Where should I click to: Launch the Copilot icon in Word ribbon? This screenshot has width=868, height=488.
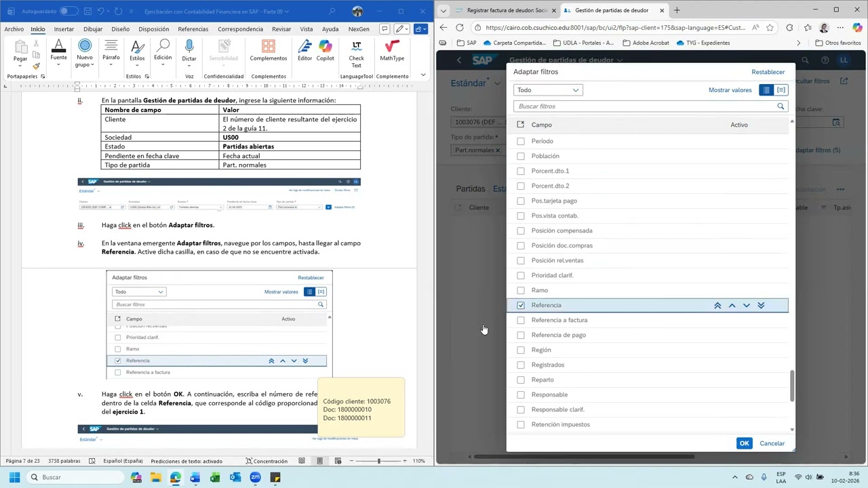[x=325, y=50]
